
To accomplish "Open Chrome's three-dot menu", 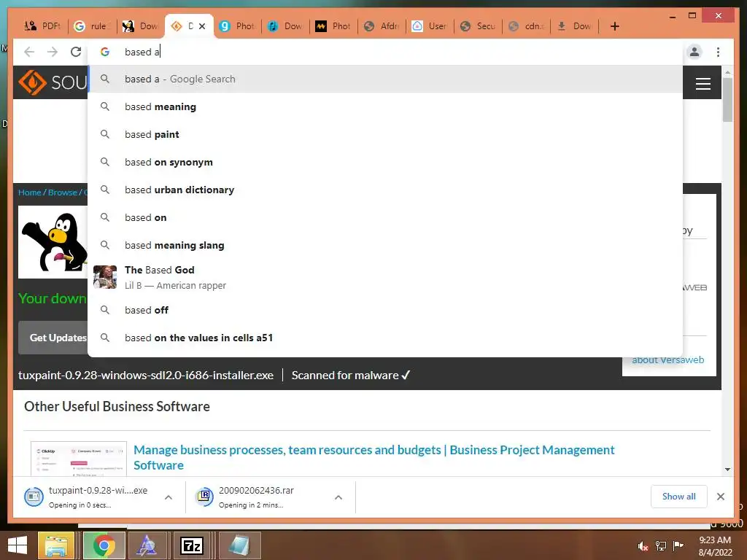I will [718, 52].
